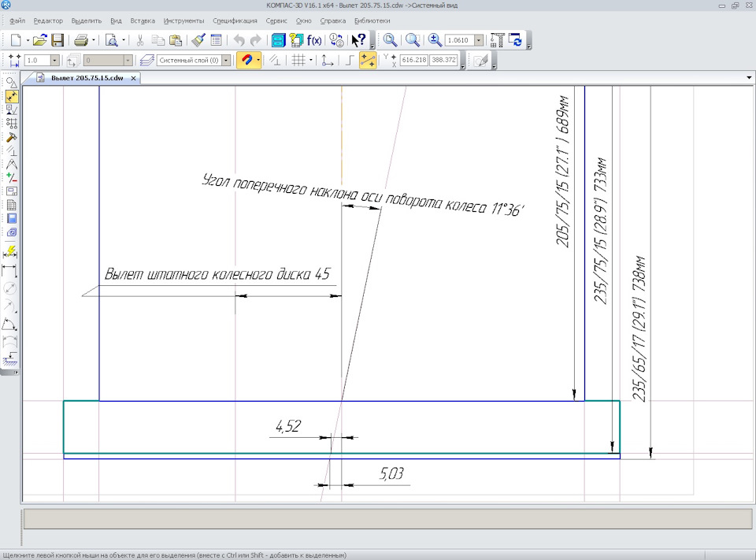Toggle the snapping magnet button
This screenshot has width=756, height=560.
click(246, 61)
